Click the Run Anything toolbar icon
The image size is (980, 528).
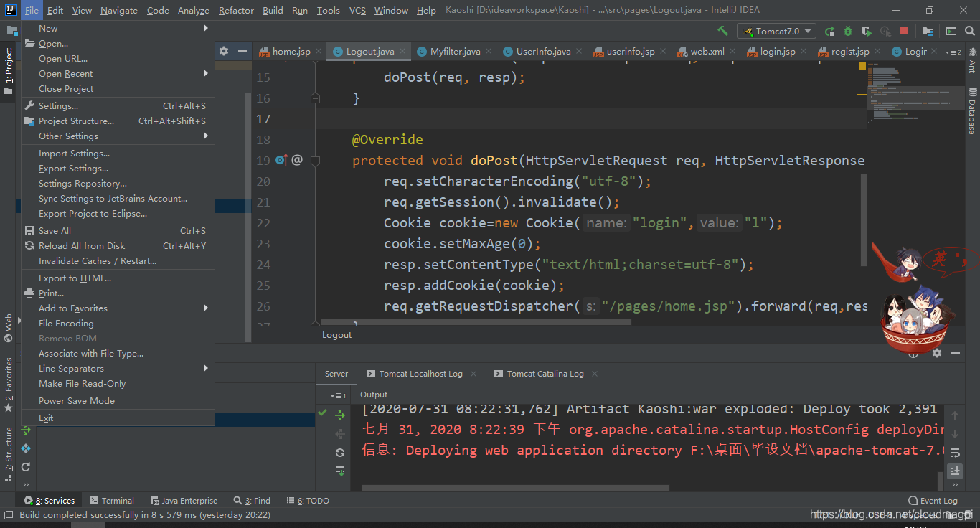pos(951,31)
